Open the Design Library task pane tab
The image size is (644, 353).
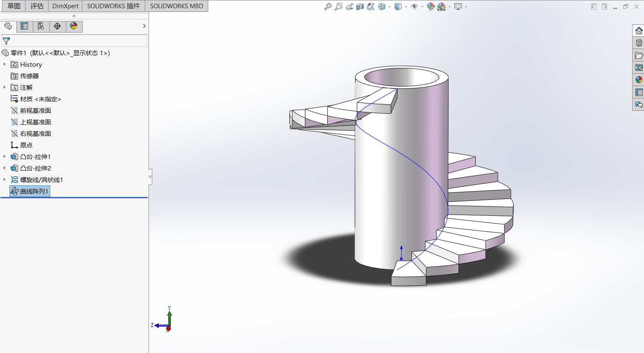(x=639, y=43)
